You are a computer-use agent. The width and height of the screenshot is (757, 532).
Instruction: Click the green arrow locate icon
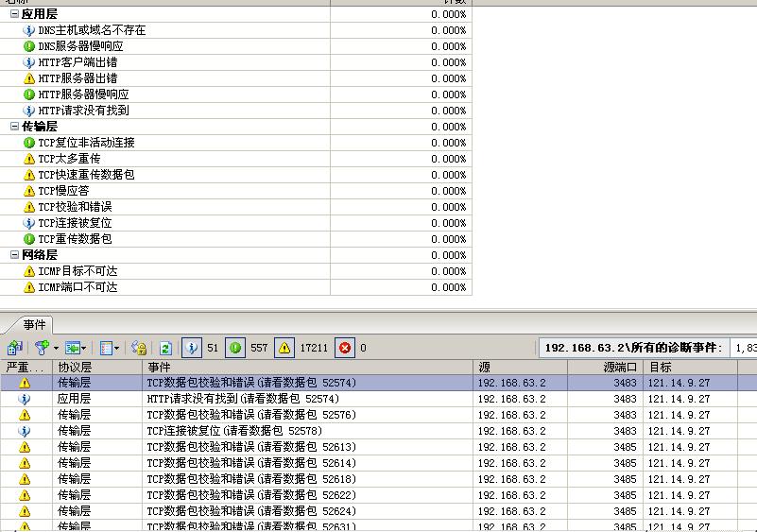click(73, 348)
